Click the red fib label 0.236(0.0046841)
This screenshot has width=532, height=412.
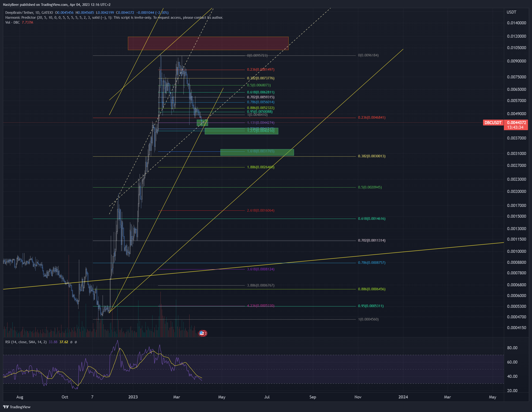(372, 118)
